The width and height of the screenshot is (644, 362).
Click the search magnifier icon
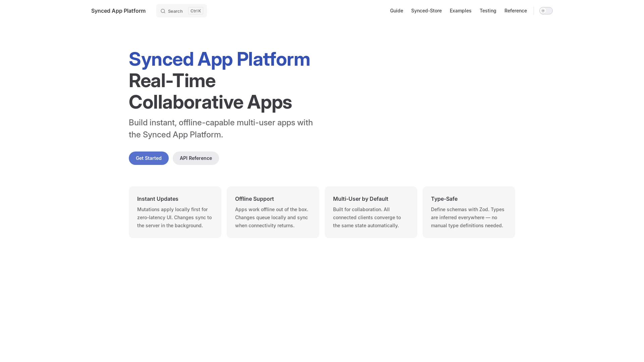tap(163, 11)
